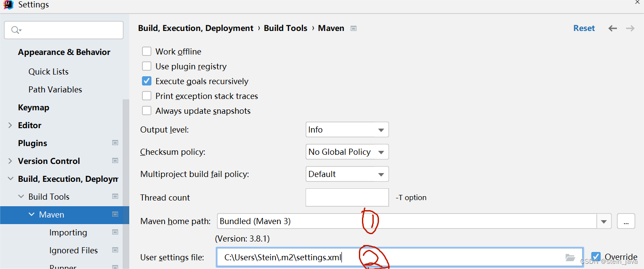Screen dimensions: 644x269
Task: Open the Output level dropdown
Action: pos(347,129)
